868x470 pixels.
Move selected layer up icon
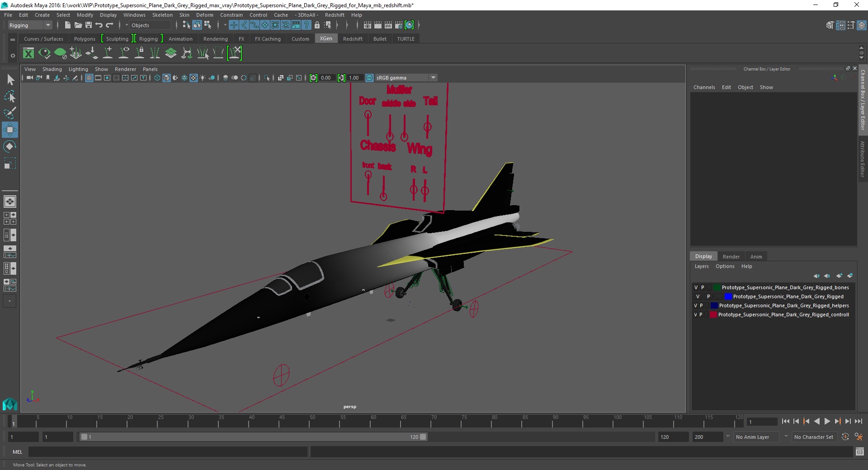816,276
